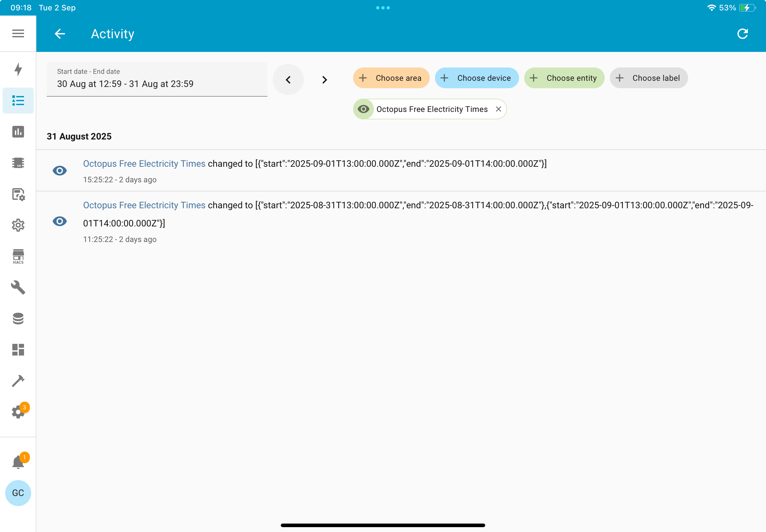The height and width of the screenshot is (532, 766).
Task: Go to next date range
Action: click(325, 80)
